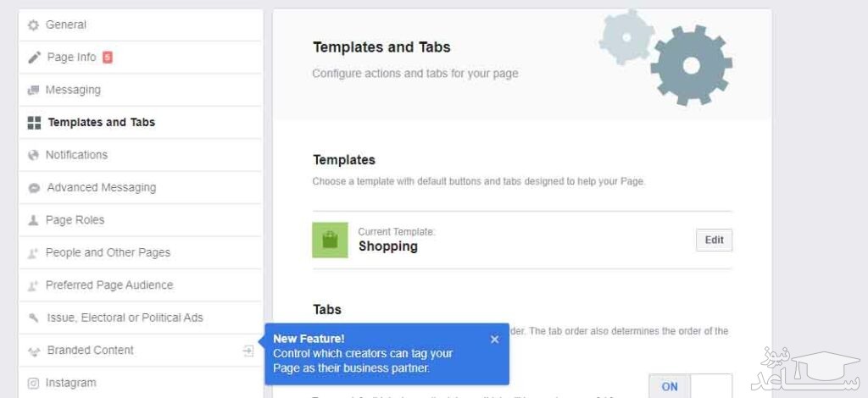
Task: Click the Branded Content arrow icon
Action: (248, 351)
